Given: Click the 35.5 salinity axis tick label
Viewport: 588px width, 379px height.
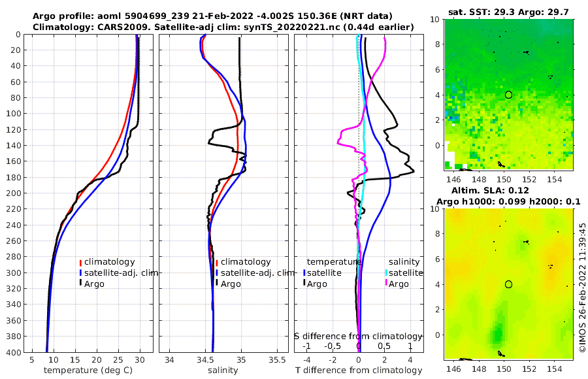Looking at the screenshot, I should (277, 360).
